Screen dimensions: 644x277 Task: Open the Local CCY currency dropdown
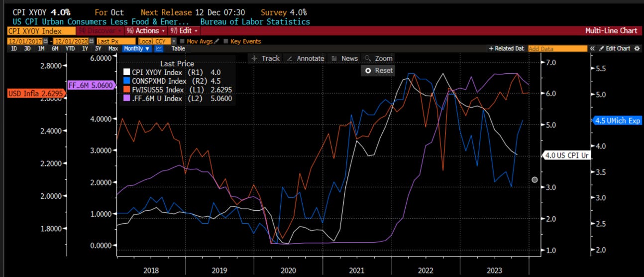click(x=157, y=41)
